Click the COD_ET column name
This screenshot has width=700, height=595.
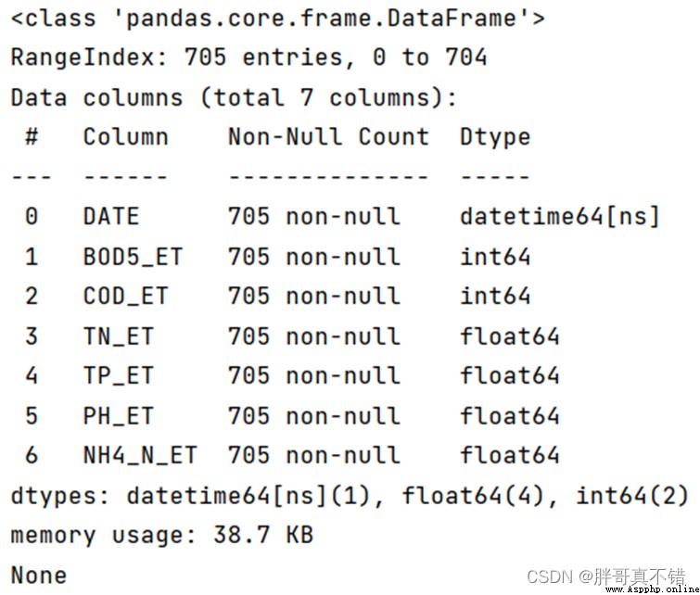coord(126,297)
